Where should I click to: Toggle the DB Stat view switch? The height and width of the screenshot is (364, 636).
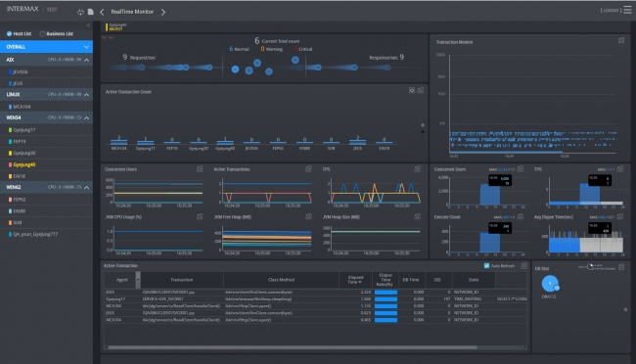591,266
